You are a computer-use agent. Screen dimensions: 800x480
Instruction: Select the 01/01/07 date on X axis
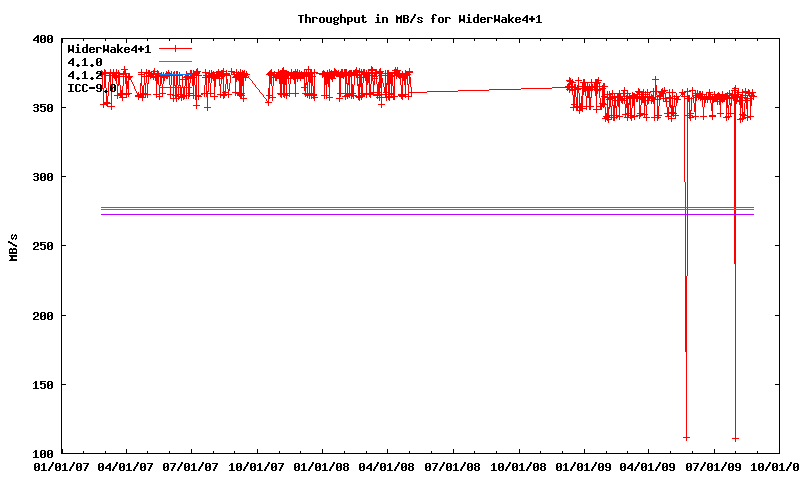[x=61, y=467]
